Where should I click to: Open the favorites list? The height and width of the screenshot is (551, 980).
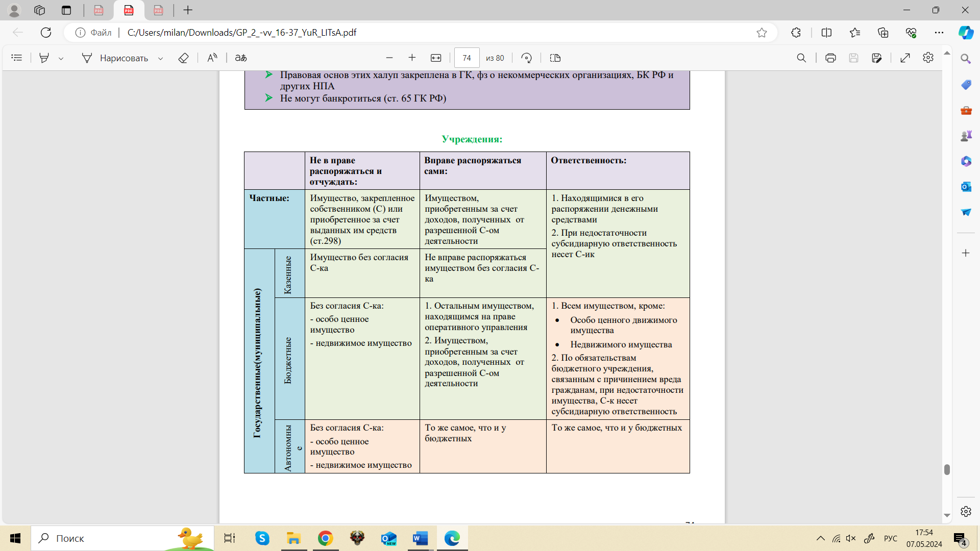855,33
